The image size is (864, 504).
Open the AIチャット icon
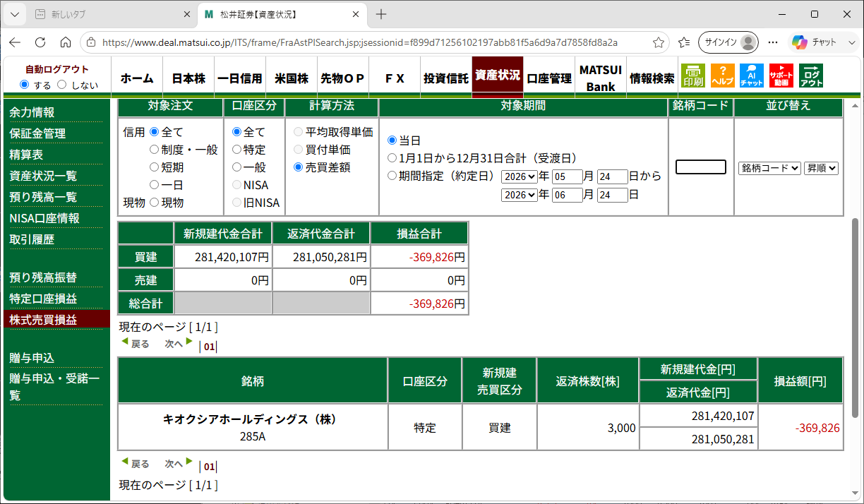[752, 76]
